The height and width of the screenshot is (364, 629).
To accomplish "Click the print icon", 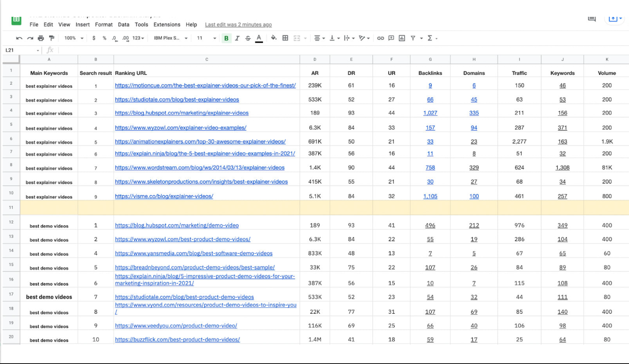I will (41, 38).
